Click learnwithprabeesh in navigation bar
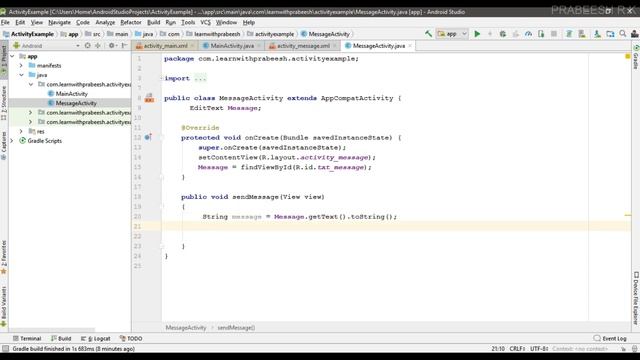Image resolution: width=640 pixels, height=360 pixels. (217, 34)
